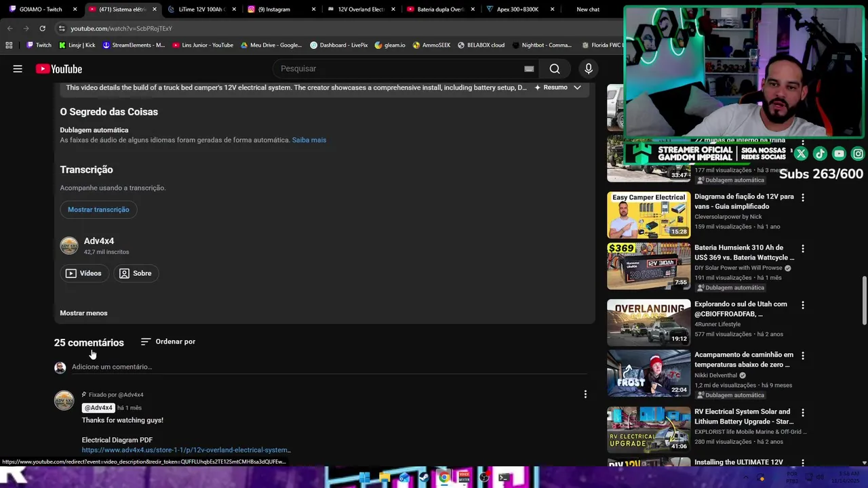Reload the page with refresh icon
868x488 pixels.
[x=42, y=28]
